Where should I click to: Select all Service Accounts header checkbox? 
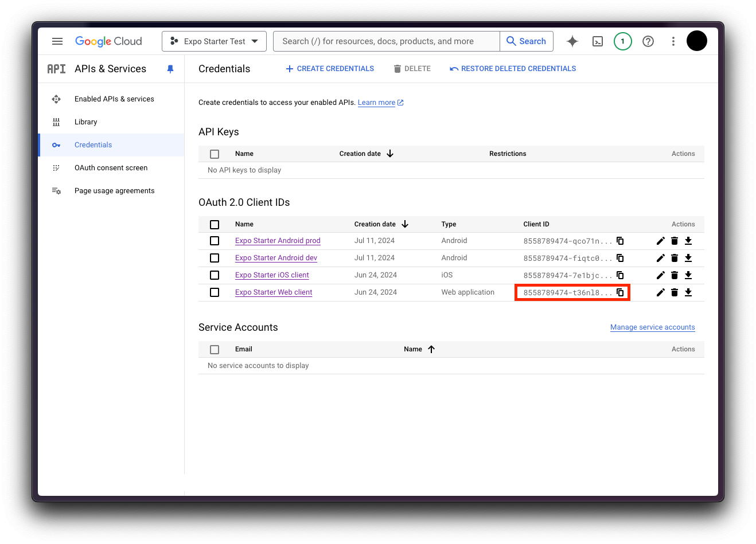click(215, 350)
